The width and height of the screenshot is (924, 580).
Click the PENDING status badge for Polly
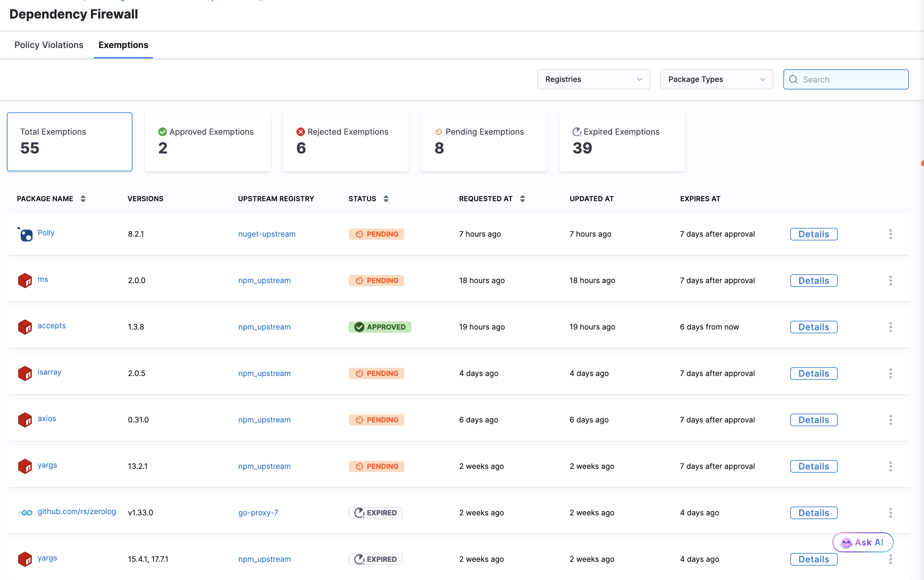click(376, 234)
